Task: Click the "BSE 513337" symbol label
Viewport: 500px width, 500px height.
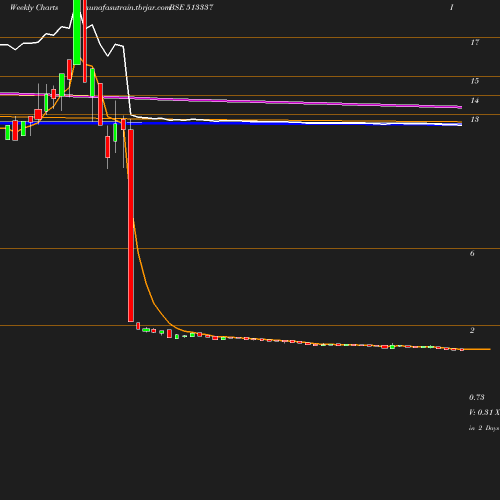Action: click(191, 7)
